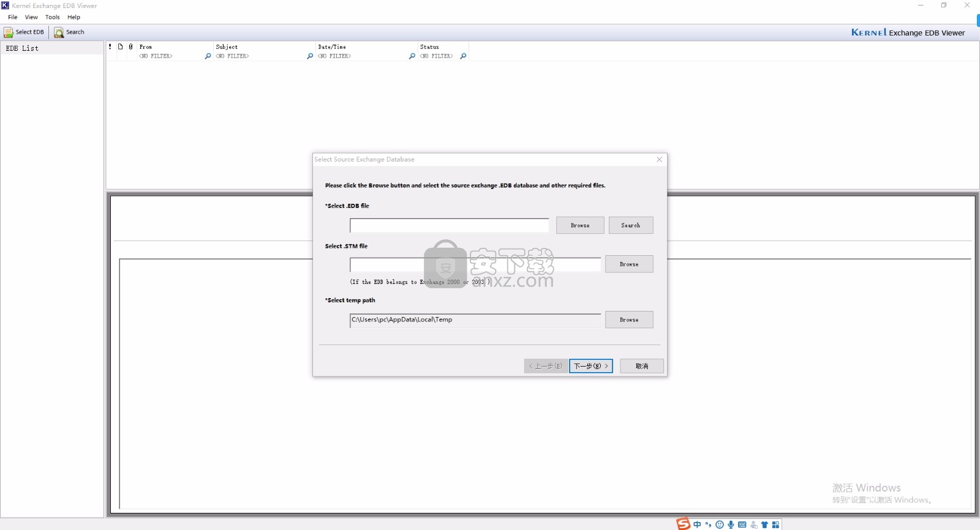Click the Subject filter text field
The height and width of the screenshot is (530, 980).
click(260, 56)
